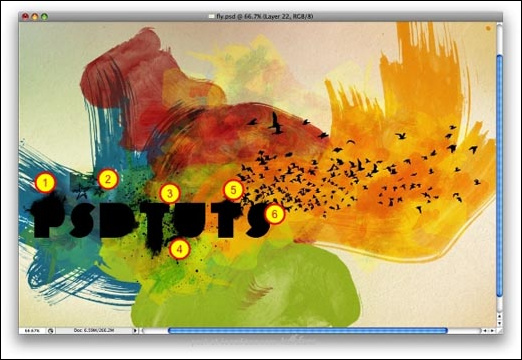Viewport: 522px width, 360px height.
Task: Click the scroll-right arrow at bottom right
Action: tap(492, 331)
